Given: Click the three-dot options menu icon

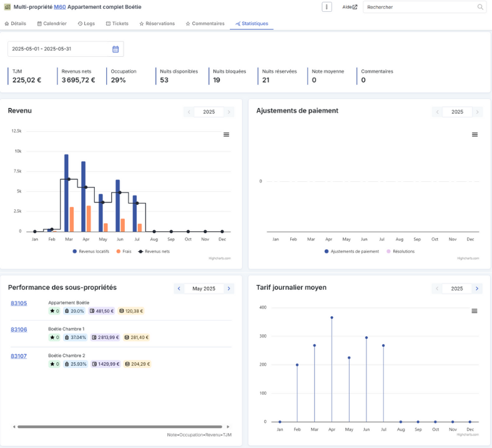Looking at the screenshot, I should pos(327,7).
